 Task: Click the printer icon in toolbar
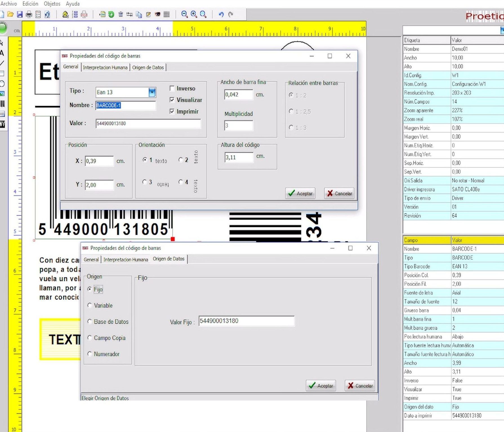(x=29, y=14)
